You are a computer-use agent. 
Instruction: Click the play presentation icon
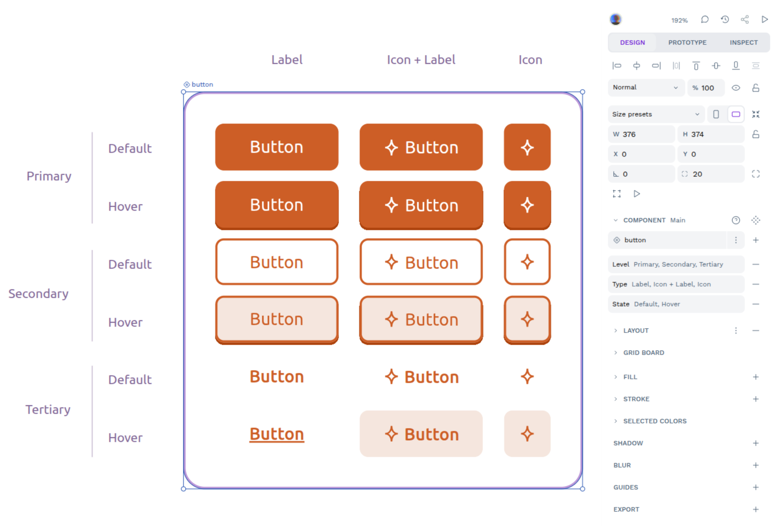click(x=765, y=19)
